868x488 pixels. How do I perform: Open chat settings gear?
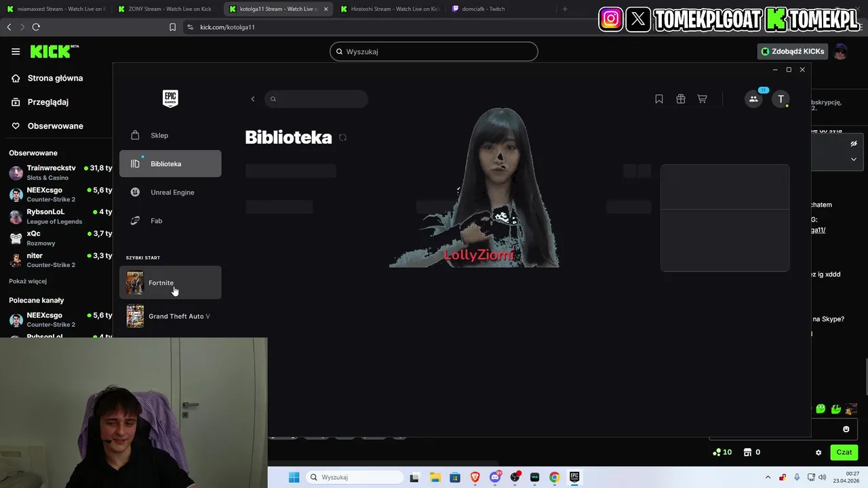tap(818, 452)
